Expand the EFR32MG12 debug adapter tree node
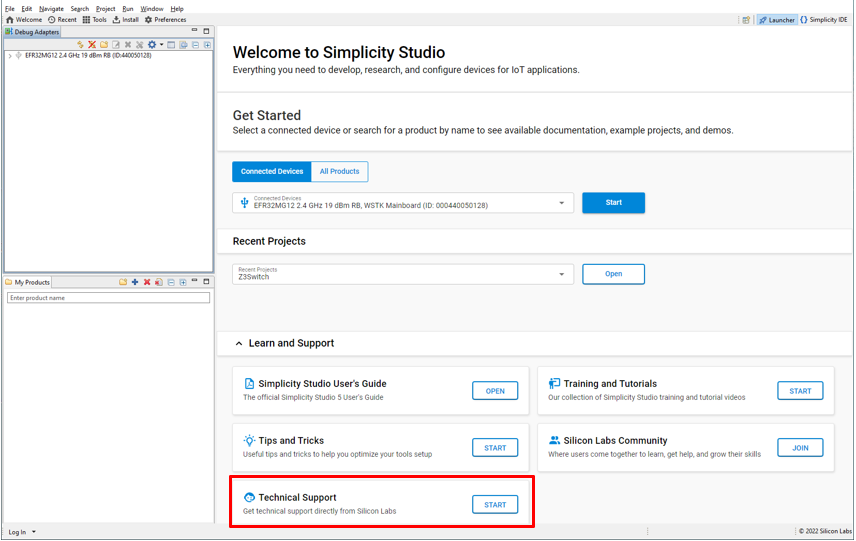 pyautogui.click(x=9, y=56)
